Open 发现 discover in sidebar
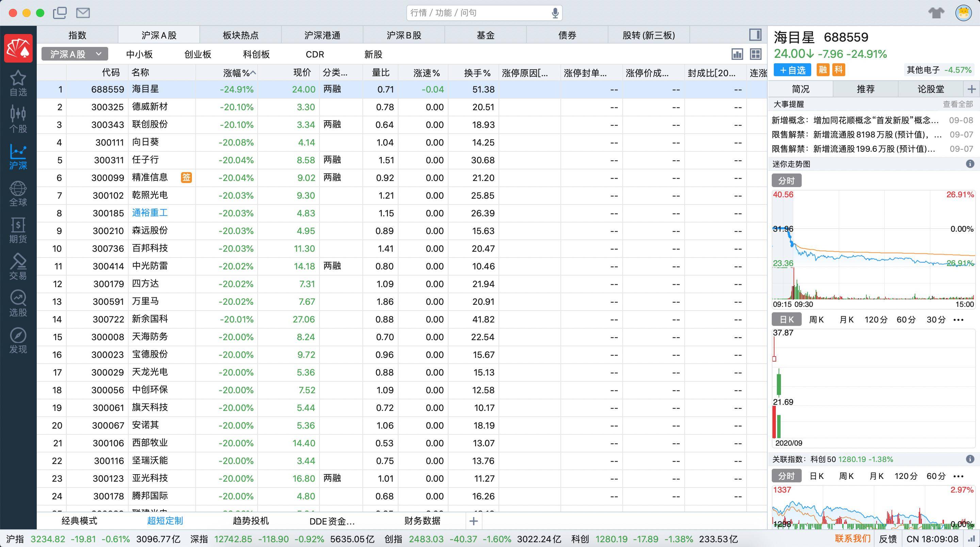The height and width of the screenshot is (547, 980). coord(18,341)
